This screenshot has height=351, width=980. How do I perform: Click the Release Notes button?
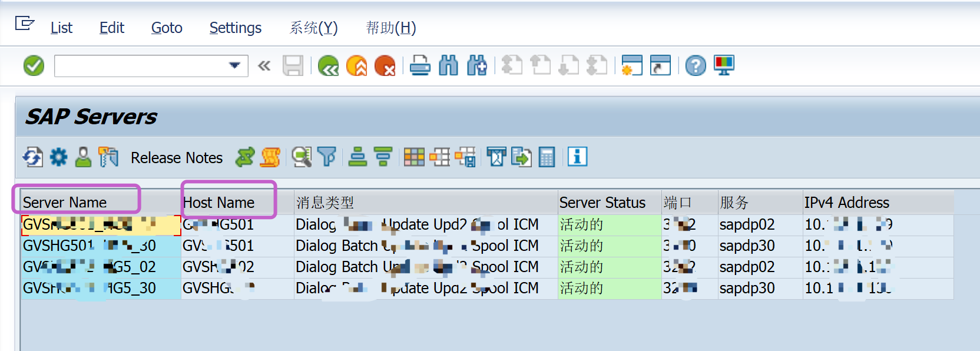[177, 158]
